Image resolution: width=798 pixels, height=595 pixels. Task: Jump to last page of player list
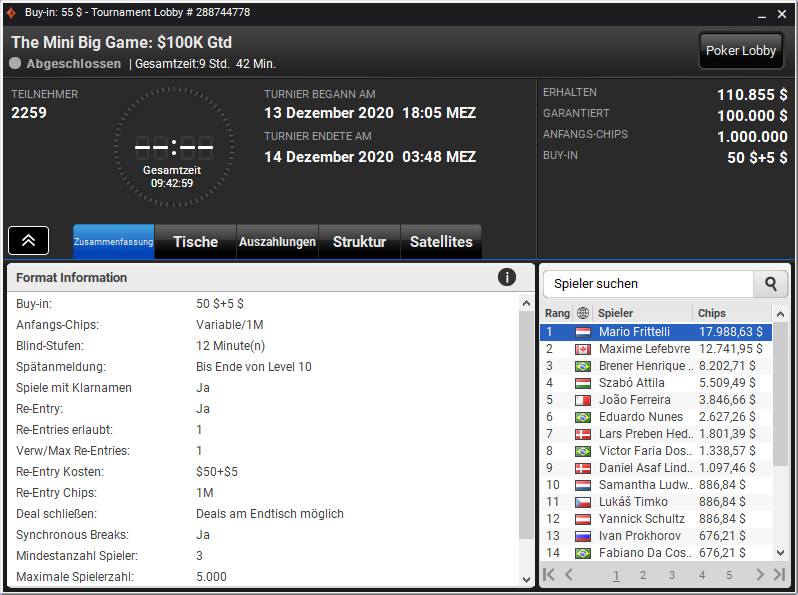click(779, 575)
